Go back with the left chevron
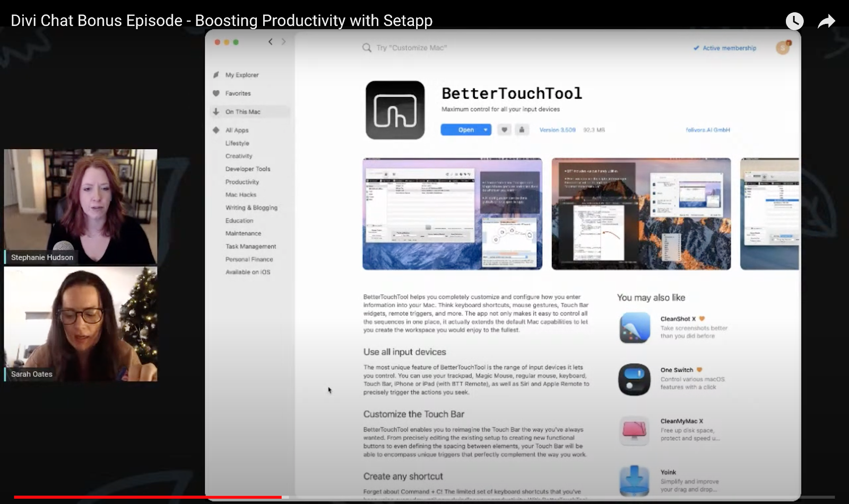Viewport: 849px width, 504px height. click(x=271, y=42)
